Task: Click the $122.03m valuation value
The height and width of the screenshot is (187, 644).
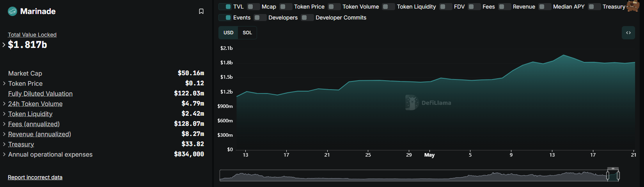Action: point(189,93)
